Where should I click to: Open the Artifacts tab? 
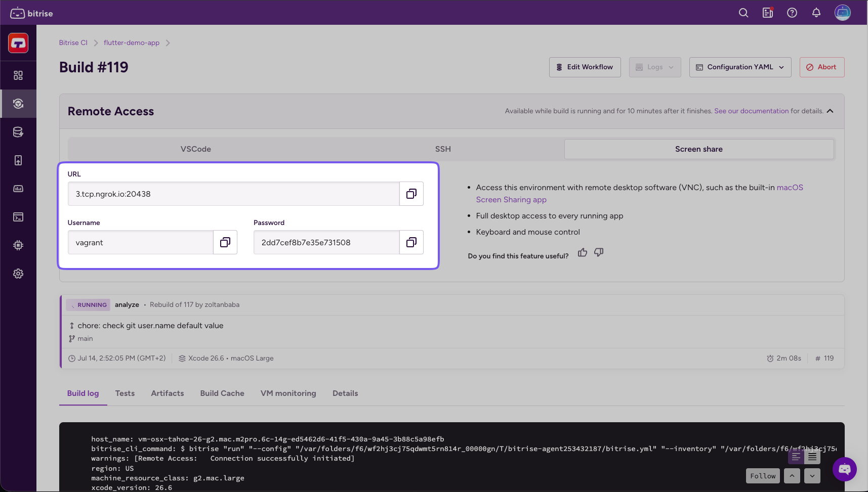pyautogui.click(x=168, y=393)
